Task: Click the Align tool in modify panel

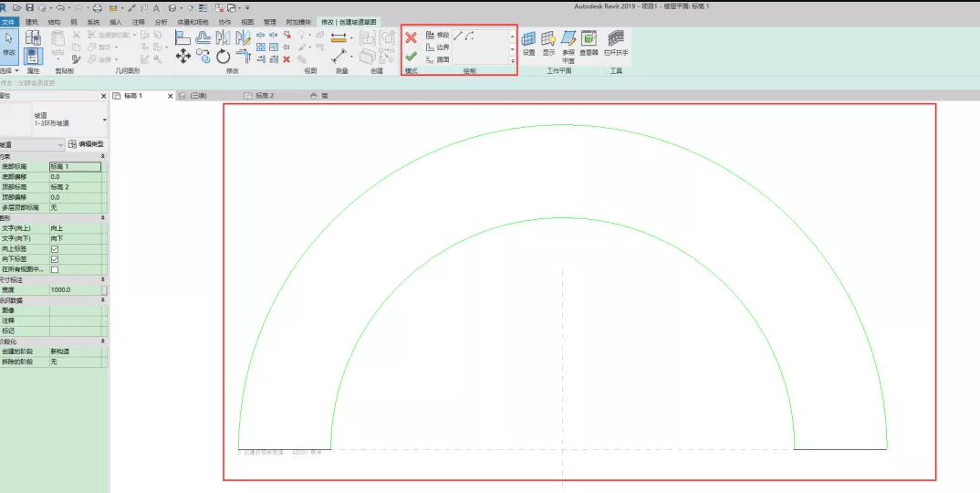Action: pyautogui.click(x=183, y=38)
